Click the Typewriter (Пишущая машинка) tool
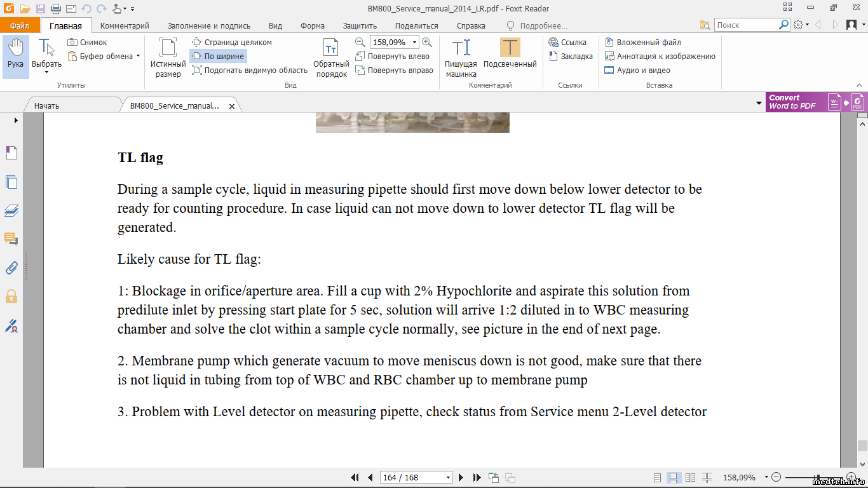 [461, 57]
